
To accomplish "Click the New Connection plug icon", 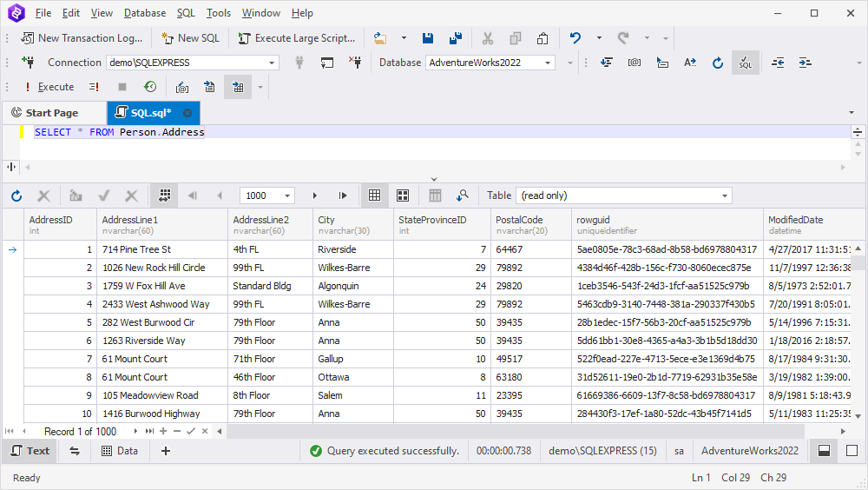I will (x=28, y=63).
